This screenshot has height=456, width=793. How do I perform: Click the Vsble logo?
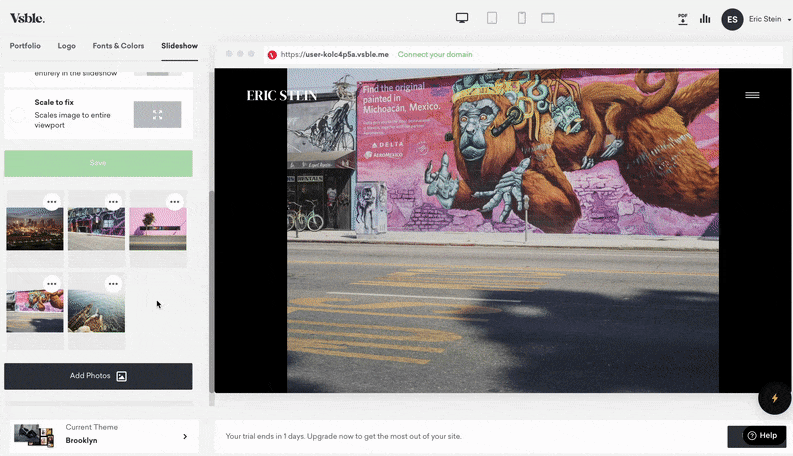(x=27, y=18)
